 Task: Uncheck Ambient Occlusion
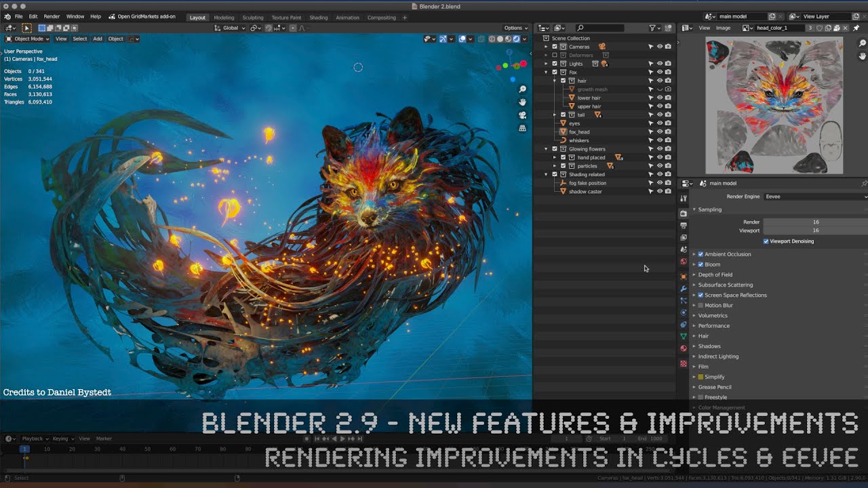(x=701, y=254)
